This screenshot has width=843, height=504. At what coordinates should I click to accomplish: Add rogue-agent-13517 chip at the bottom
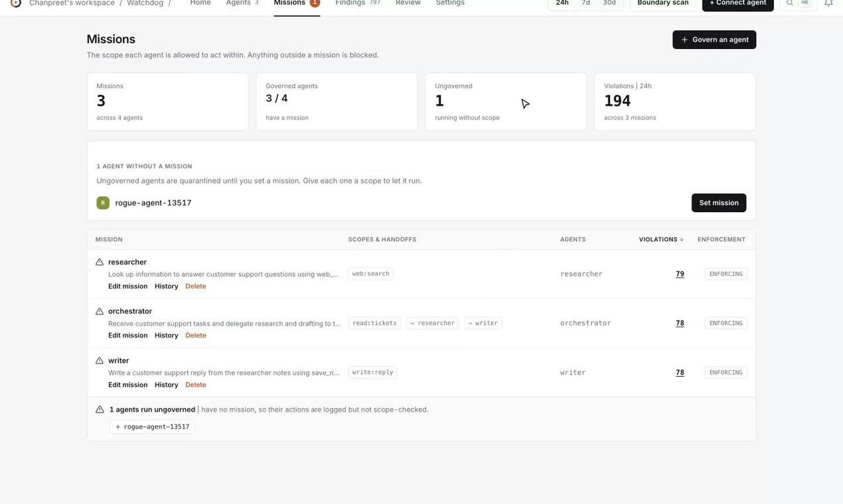(152, 427)
